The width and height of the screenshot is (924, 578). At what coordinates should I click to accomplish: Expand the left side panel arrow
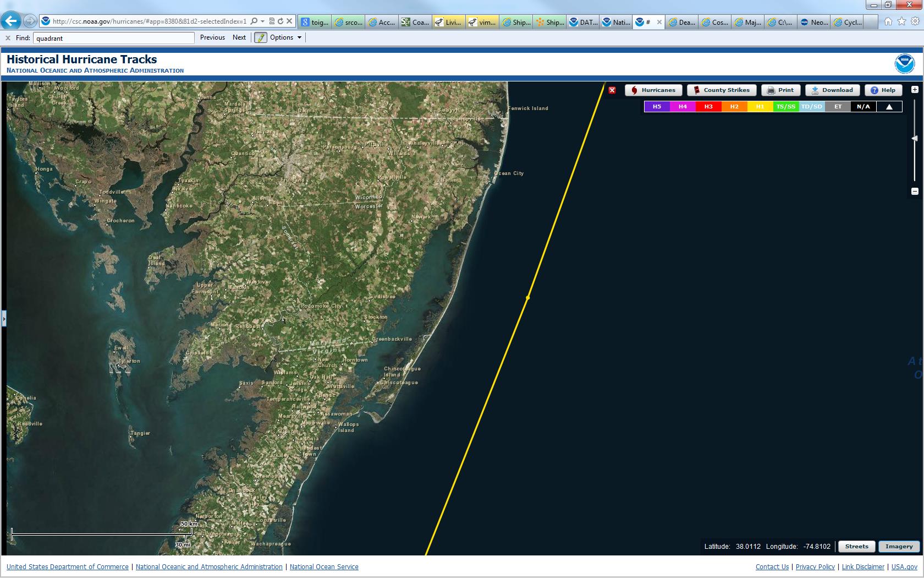click(4, 318)
